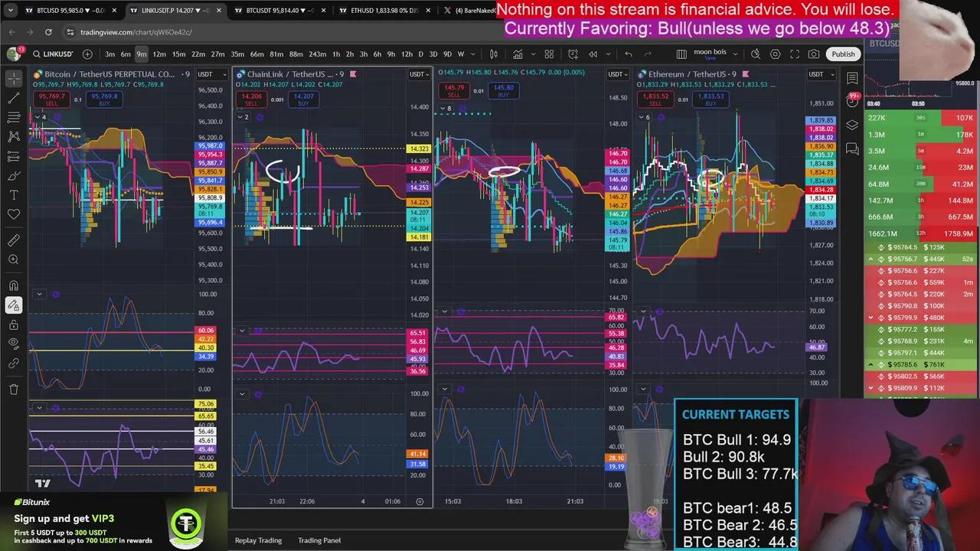Select the brush drawing tool
980x551 pixels.
(14, 175)
